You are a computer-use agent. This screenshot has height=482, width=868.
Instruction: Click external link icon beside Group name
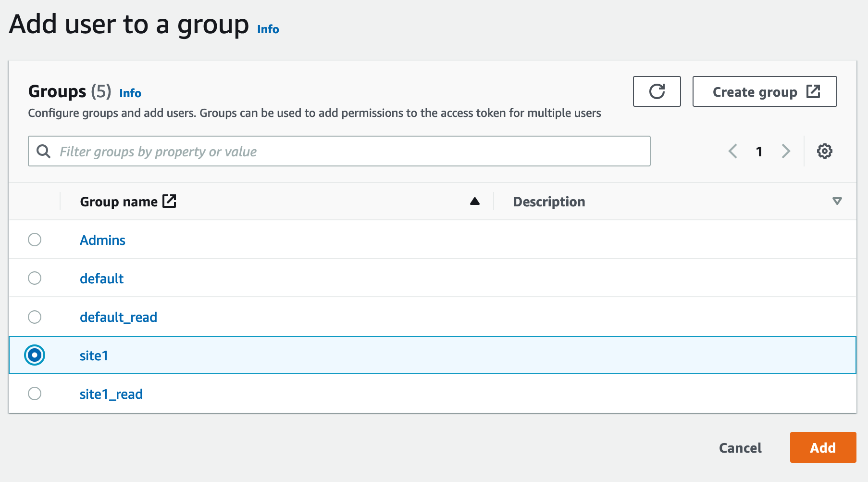click(x=169, y=201)
